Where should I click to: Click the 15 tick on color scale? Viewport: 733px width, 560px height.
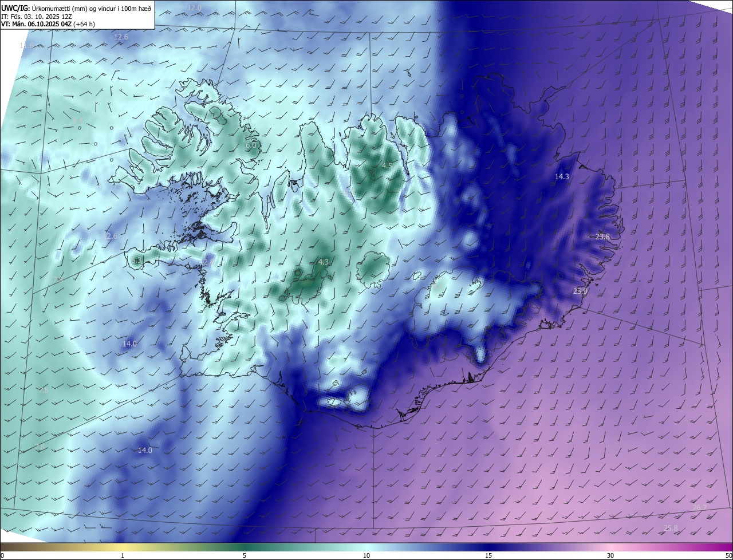488,555
